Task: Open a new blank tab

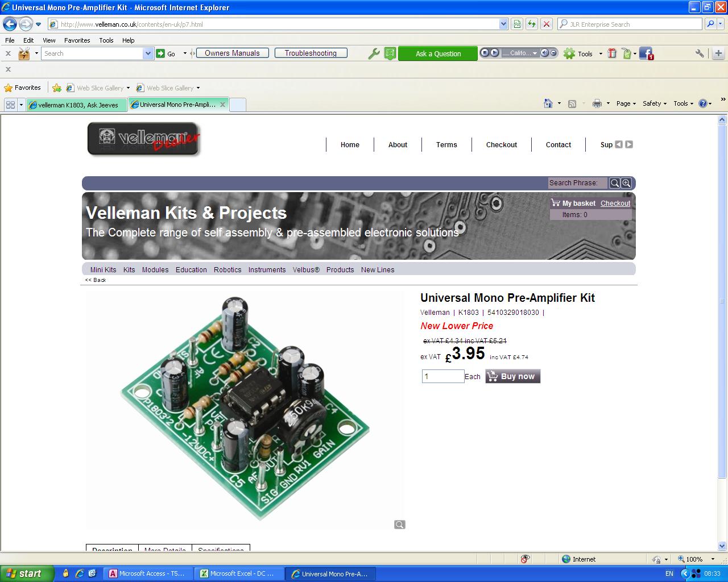Action: [x=237, y=105]
